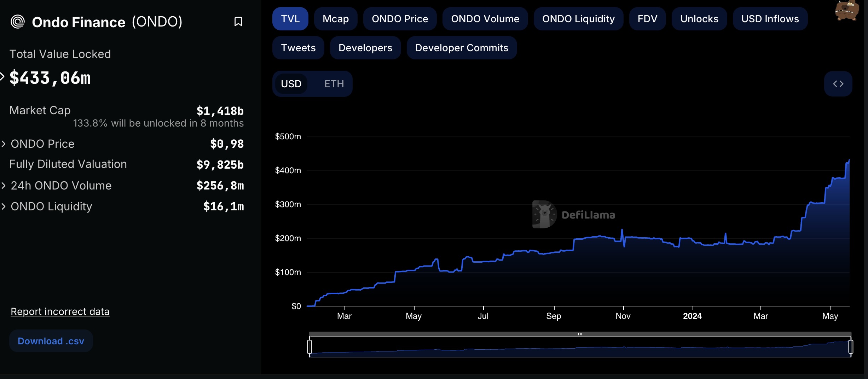The image size is (868, 379).
Task: Click the left handle of the range slider
Action: coord(309,347)
